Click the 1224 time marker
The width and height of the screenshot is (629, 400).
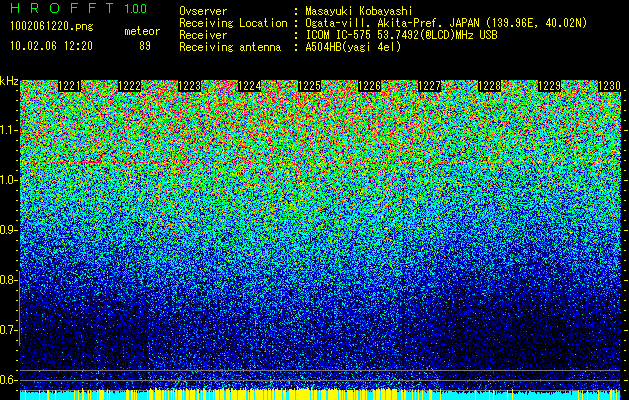[250, 86]
